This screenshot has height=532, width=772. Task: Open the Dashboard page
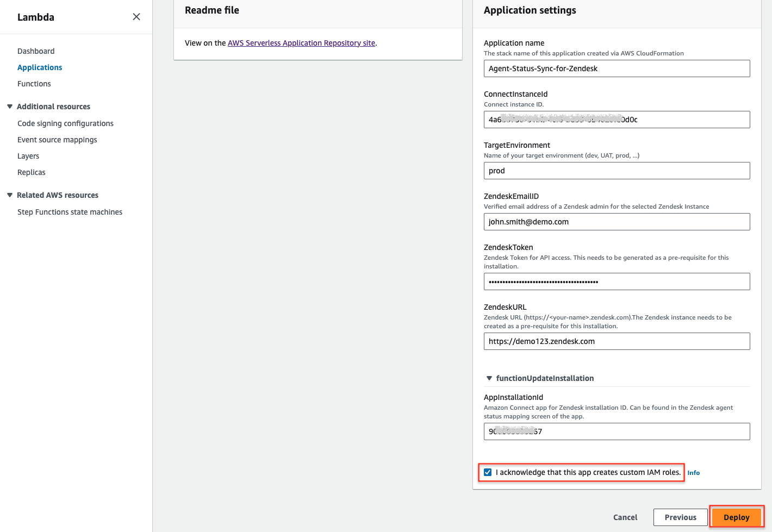(x=36, y=51)
